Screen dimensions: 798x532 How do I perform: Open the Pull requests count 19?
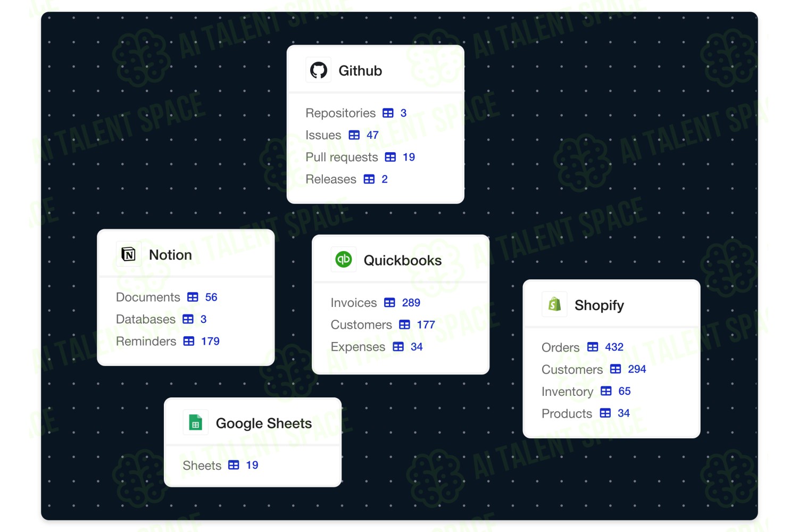click(409, 157)
